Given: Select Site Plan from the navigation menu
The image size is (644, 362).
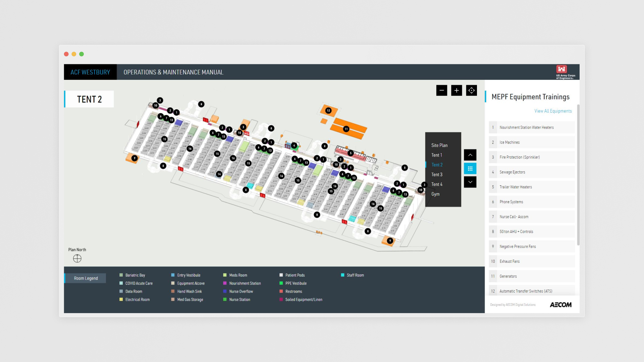Looking at the screenshot, I should [439, 145].
